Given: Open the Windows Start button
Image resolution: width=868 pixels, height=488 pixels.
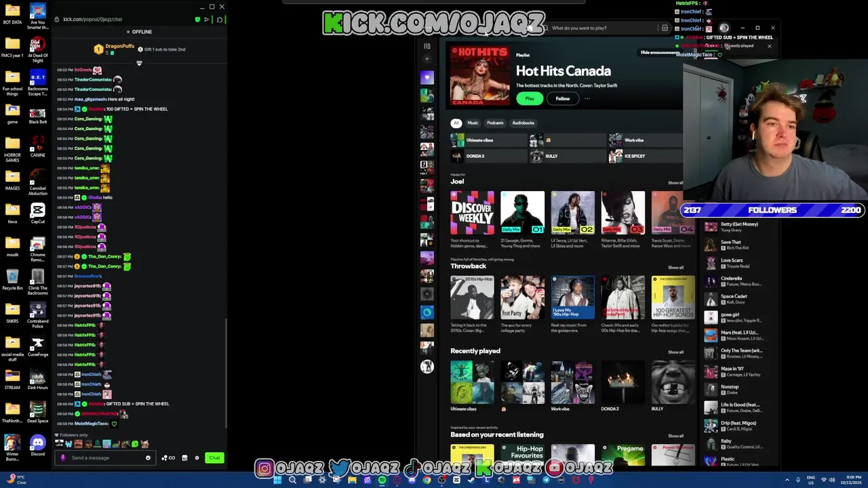Looking at the screenshot, I should pyautogui.click(x=277, y=480).
